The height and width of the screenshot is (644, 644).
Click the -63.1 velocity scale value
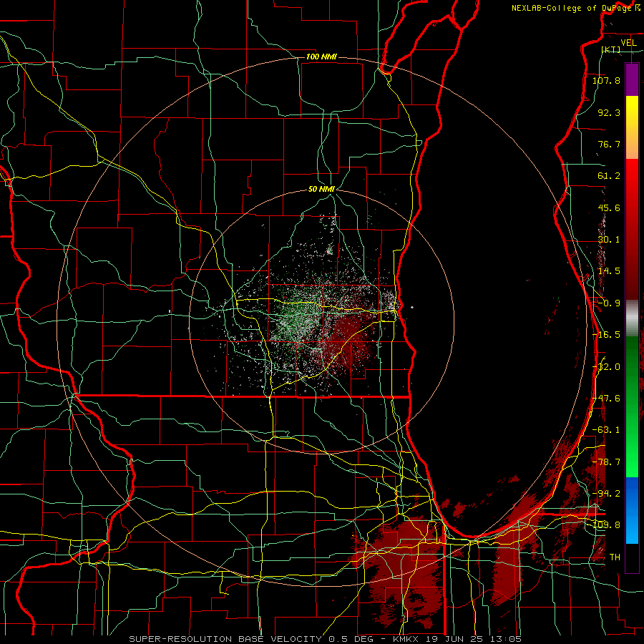pos(606,430)
